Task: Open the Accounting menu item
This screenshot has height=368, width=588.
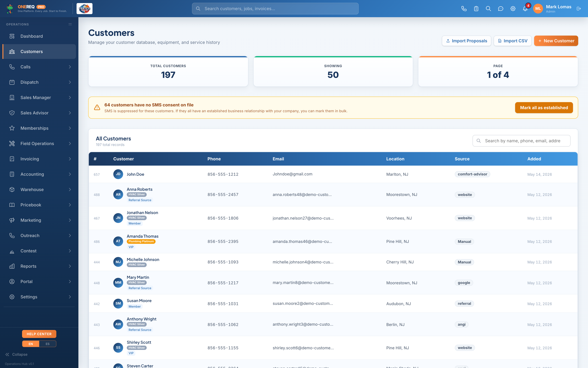Action: (39, 174)
